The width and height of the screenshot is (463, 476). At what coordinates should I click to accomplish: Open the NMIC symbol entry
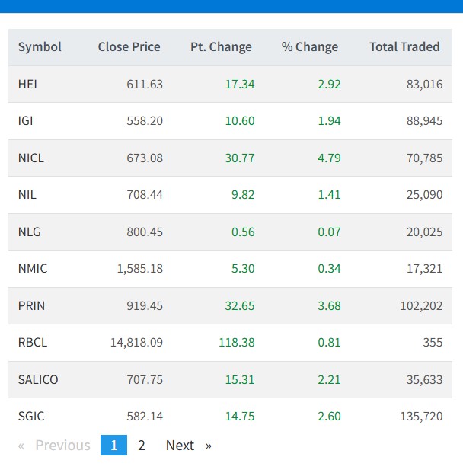tap(33, 269)
